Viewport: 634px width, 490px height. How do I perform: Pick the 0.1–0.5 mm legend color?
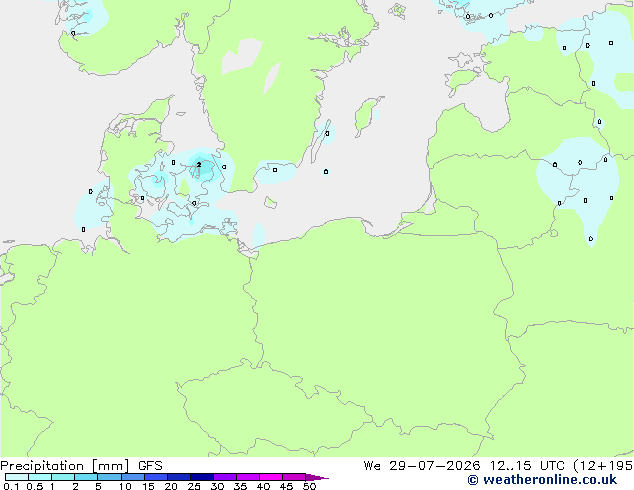coord(17,477)
